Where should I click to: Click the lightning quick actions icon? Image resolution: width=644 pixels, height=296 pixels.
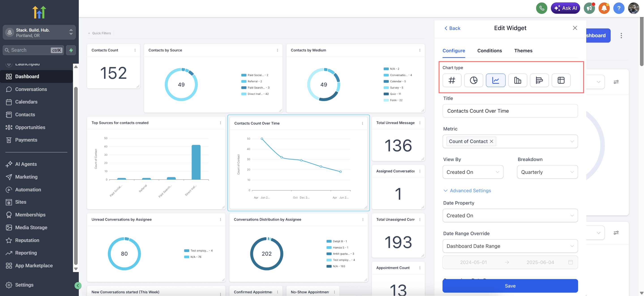(x=71, y=50)
